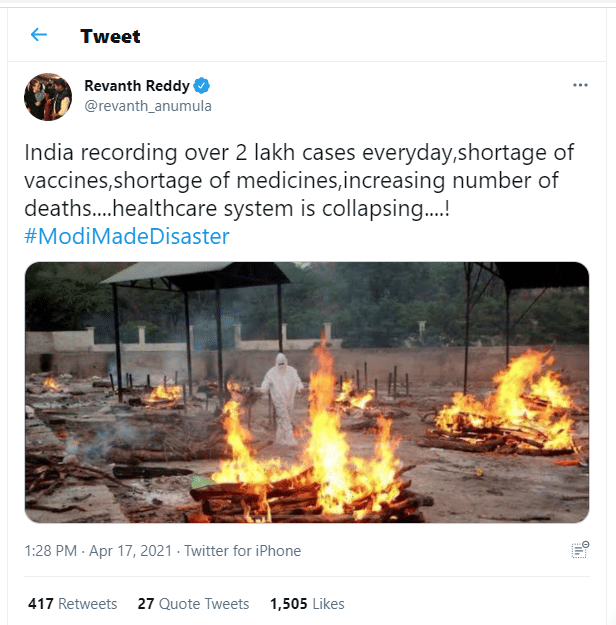
Task: Click the @revanth_anumula handle
Action: pos(148,106)
